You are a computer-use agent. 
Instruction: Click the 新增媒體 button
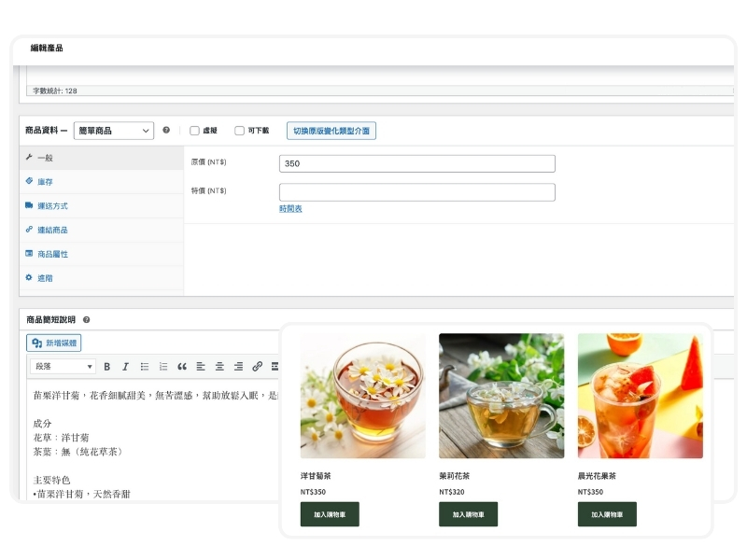point(55,343)
